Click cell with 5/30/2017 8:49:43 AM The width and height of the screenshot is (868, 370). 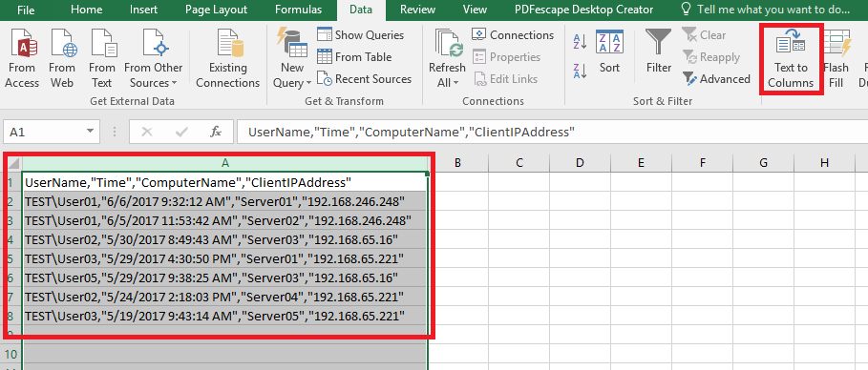[x=225, y=239]
